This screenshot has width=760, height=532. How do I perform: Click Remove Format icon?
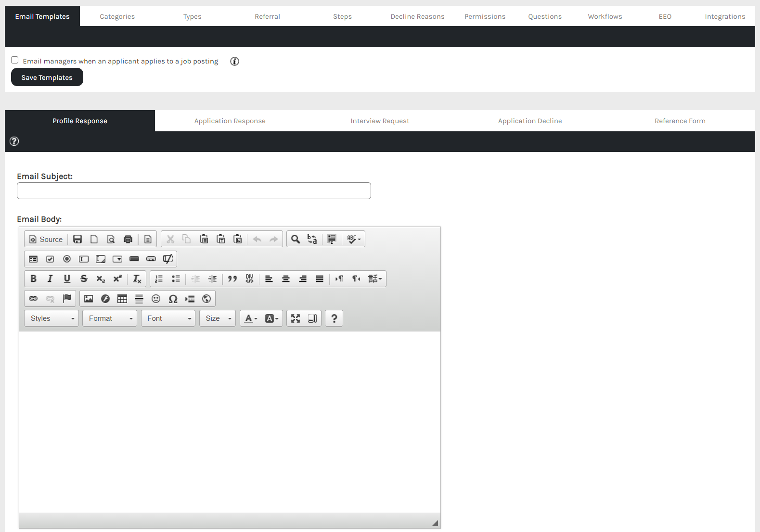(137, 279)
